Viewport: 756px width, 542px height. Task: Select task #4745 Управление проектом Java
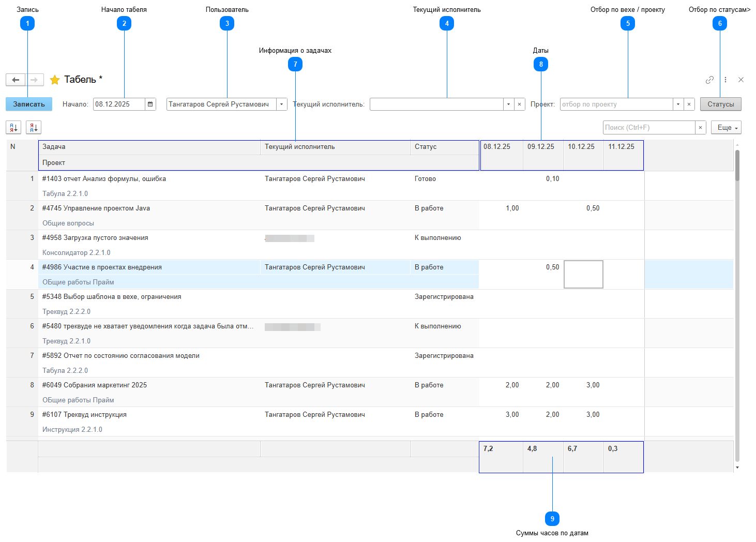pos(96,208)
